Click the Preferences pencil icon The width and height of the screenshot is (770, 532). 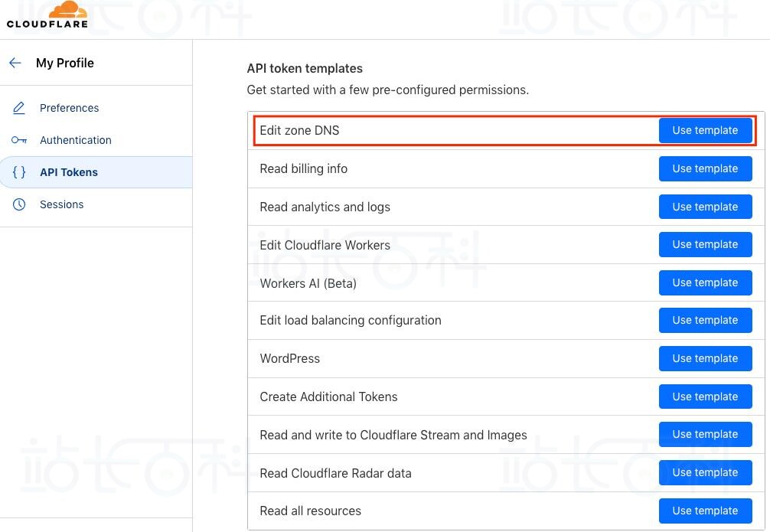(19, 108)
